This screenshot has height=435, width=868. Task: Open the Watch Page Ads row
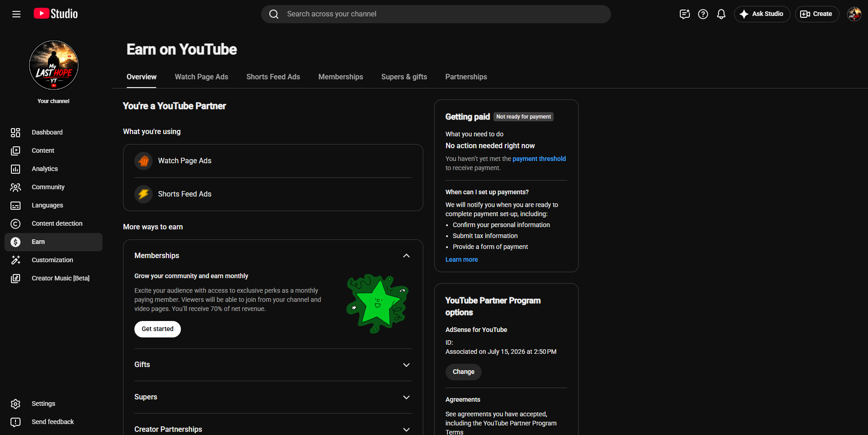pos(273,161)
